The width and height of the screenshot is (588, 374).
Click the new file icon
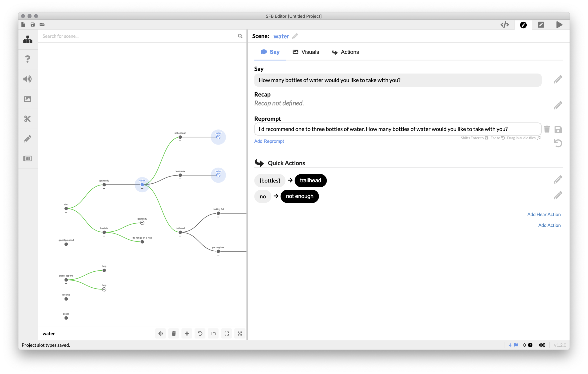click(23, 25)
